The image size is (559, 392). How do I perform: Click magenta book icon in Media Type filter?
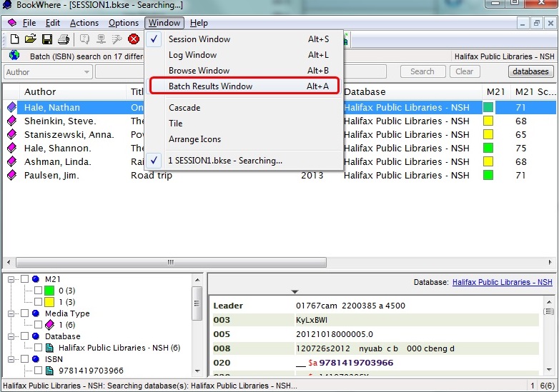[49, 325]
